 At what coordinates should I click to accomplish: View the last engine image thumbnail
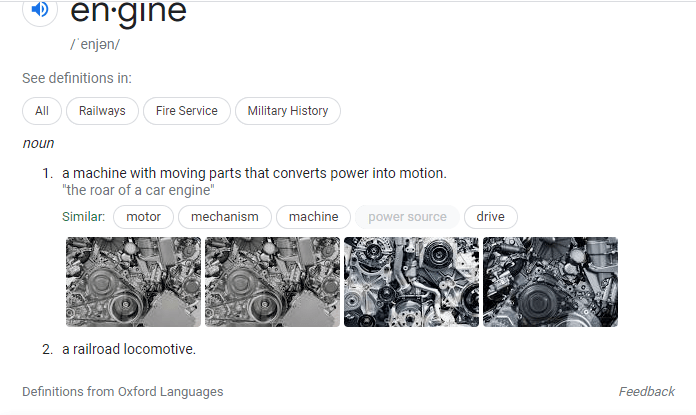click(x=550, y=282)
